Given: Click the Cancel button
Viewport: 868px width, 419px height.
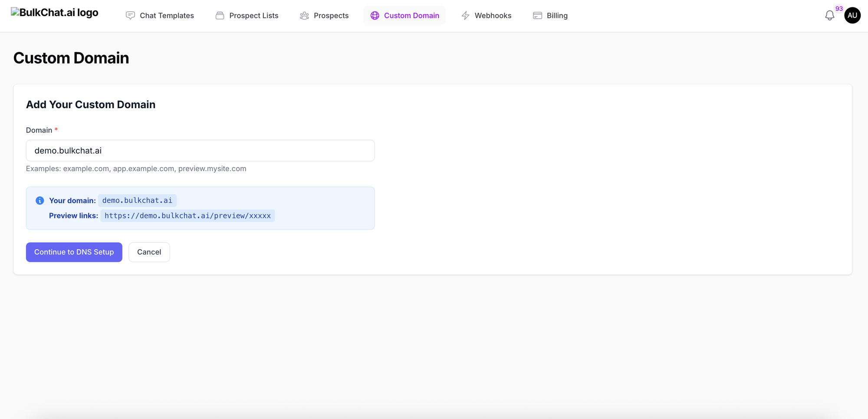Looking at the screenshot, I should tap(149, 252).
